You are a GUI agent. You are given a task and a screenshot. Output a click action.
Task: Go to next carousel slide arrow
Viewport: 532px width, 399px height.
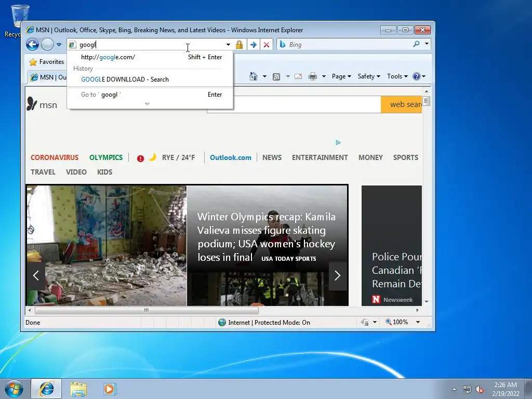pyautogui.click(x=338, y=275)
